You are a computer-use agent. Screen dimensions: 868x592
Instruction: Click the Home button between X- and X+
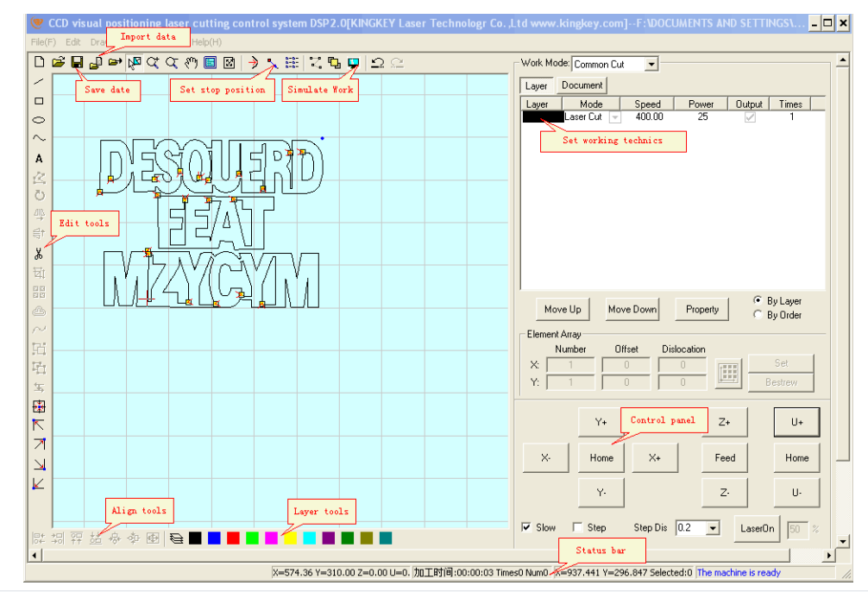coord(601,457)
